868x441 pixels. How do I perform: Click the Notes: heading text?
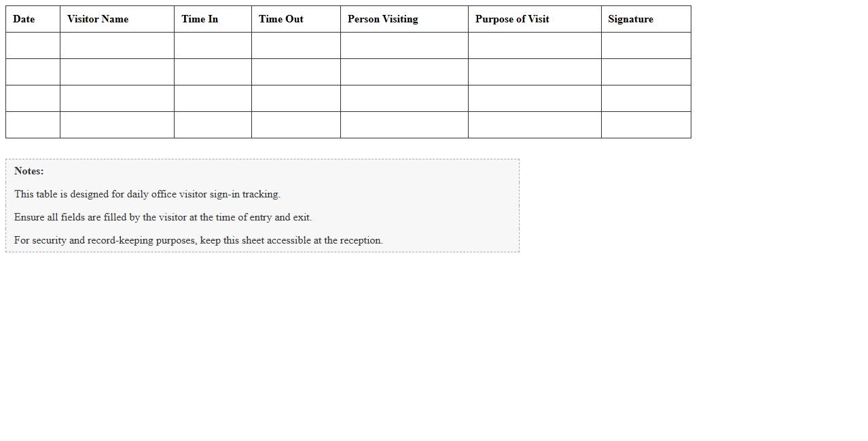coord(29,171)
